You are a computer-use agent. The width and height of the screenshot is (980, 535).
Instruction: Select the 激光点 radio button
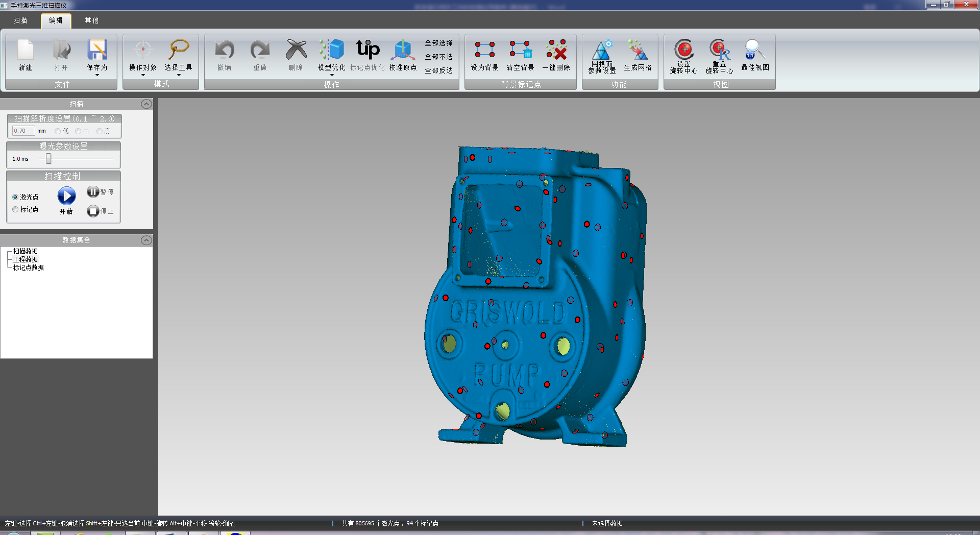(15, 197)
